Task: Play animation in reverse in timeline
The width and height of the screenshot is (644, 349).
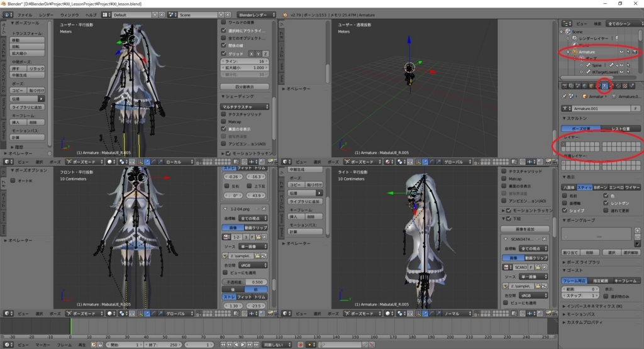Action: click(x=236, y=345)
